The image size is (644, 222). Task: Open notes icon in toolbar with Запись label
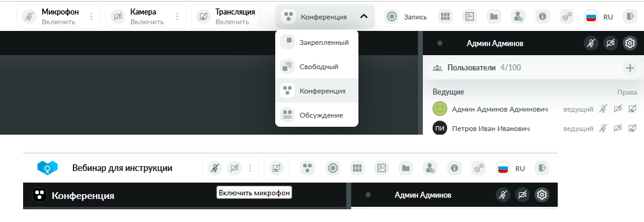pyautogui.click(x=470, y=17)
